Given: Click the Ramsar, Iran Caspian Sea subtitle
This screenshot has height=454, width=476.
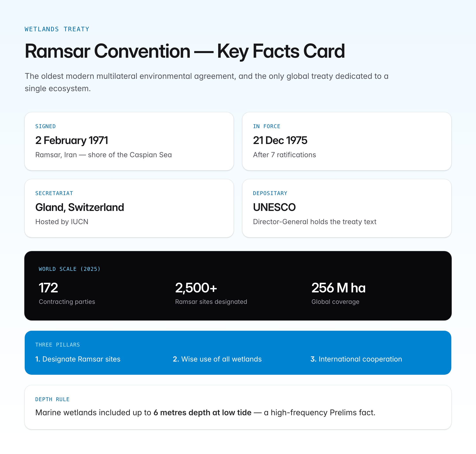Looking at the screenshot, I should point(103,155).
